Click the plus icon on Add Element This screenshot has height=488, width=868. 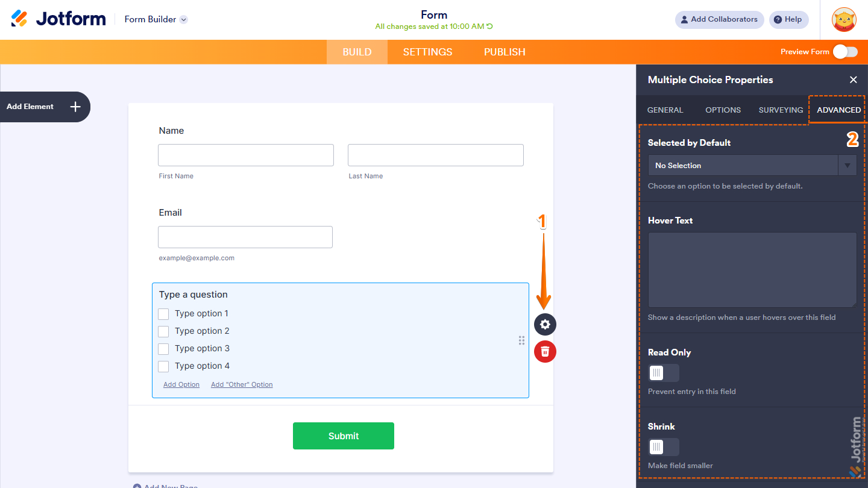pos(75,107)
